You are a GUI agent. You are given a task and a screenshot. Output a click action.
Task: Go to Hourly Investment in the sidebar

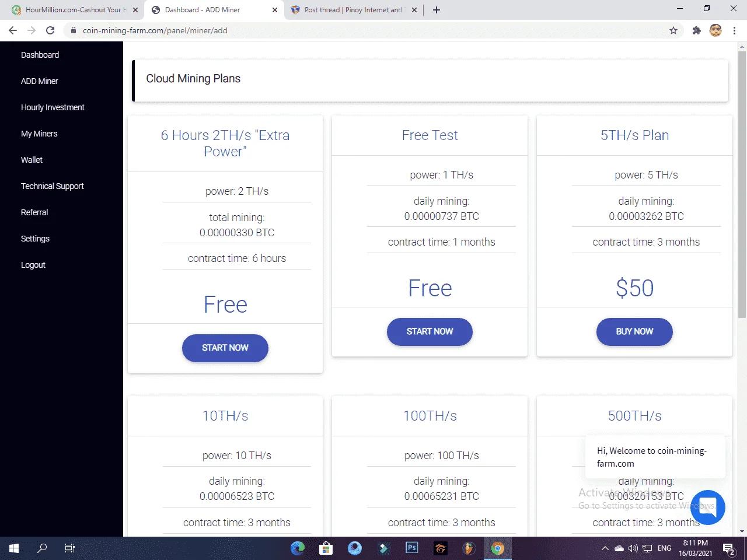(x=53, y=107)
